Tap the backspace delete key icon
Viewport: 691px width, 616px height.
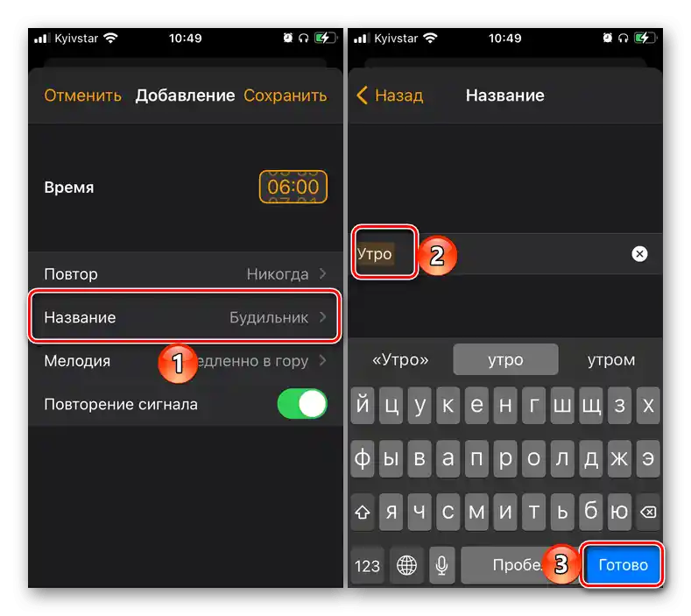648,512
